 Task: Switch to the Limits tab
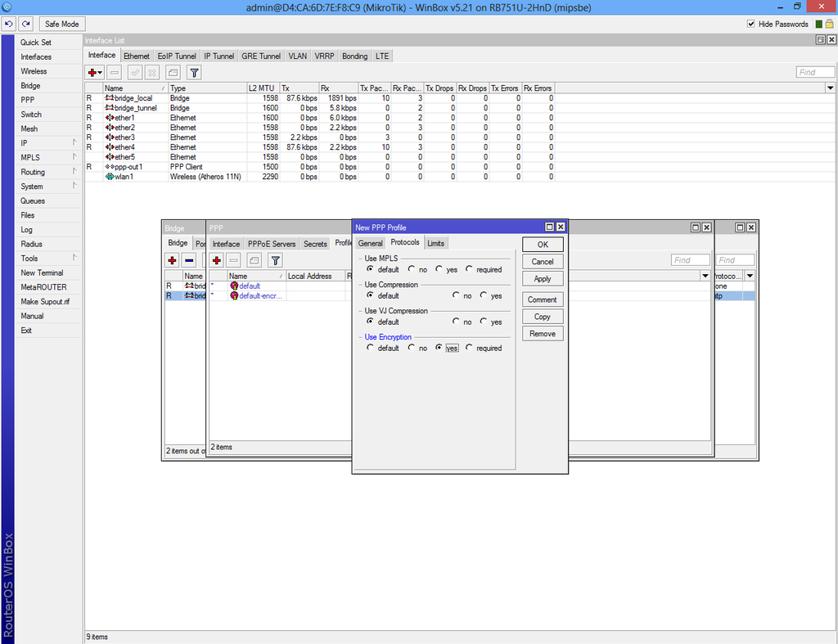point(436,242)
